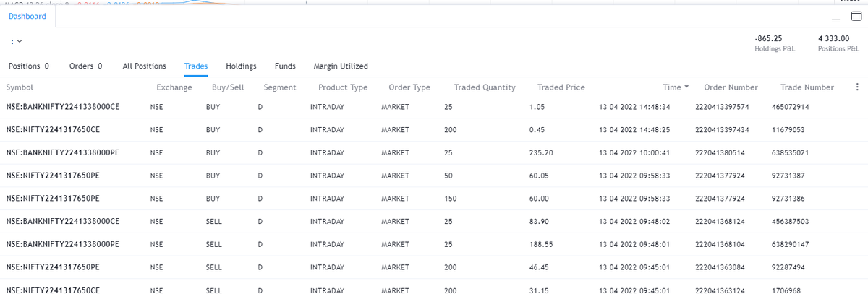The height and width of the screenshot is (307, 868).
Task: Sort by the Product Type column header
Action: (x=343, y=87)
